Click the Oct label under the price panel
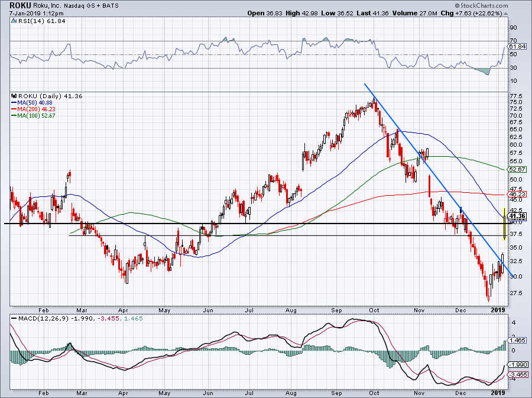The width and height of the screenshot is (532, 398). [374, 310]
